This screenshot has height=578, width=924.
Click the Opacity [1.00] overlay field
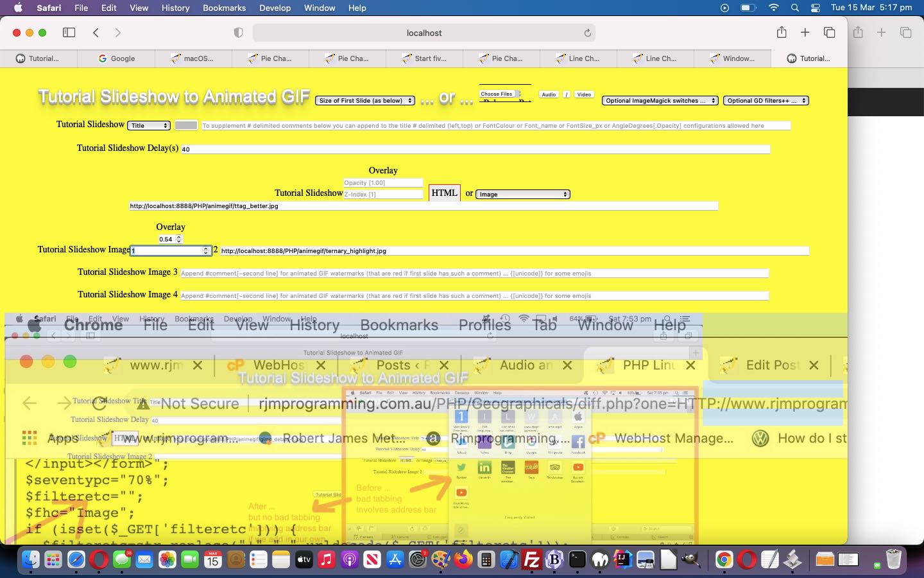click(383, 182)
